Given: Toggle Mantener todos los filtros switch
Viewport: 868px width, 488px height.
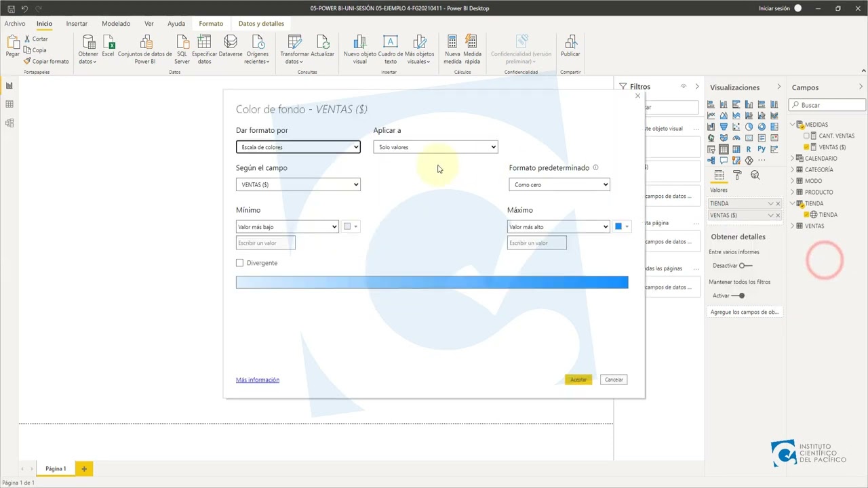Looking at the screenshot, I should coord(738,296).
